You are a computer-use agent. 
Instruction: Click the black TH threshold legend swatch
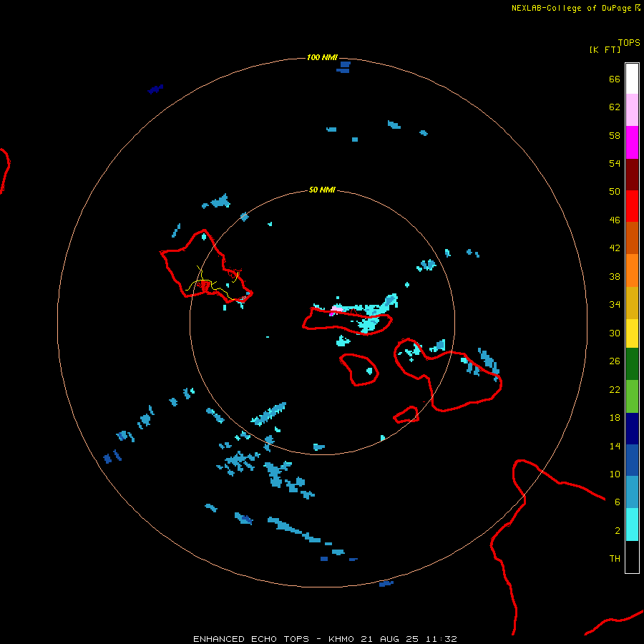click(x=632, y=557)
